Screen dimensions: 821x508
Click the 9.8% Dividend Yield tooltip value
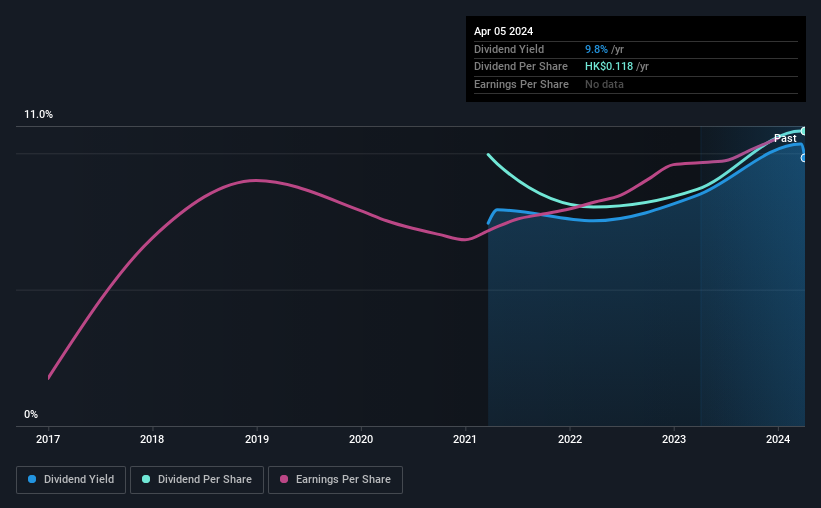click(596, 49)
